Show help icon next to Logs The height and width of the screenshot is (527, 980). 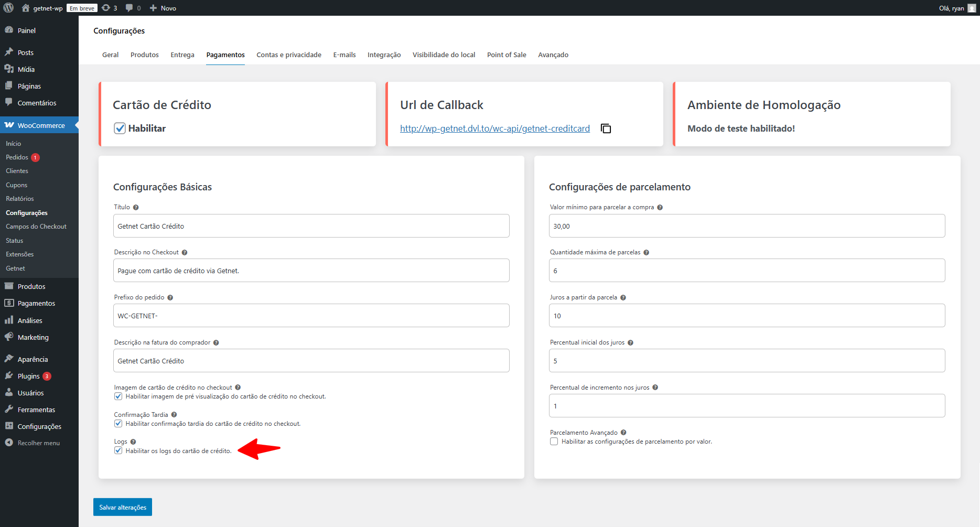pyautogui.click(x=133, y=442)
